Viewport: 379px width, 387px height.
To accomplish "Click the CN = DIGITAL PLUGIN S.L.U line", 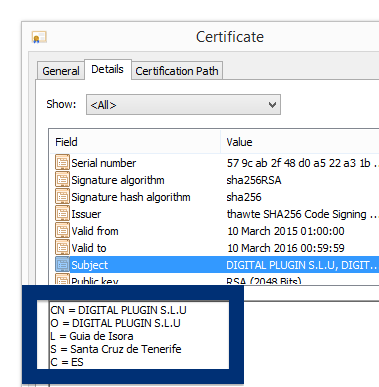I will [x=118, y=310].
